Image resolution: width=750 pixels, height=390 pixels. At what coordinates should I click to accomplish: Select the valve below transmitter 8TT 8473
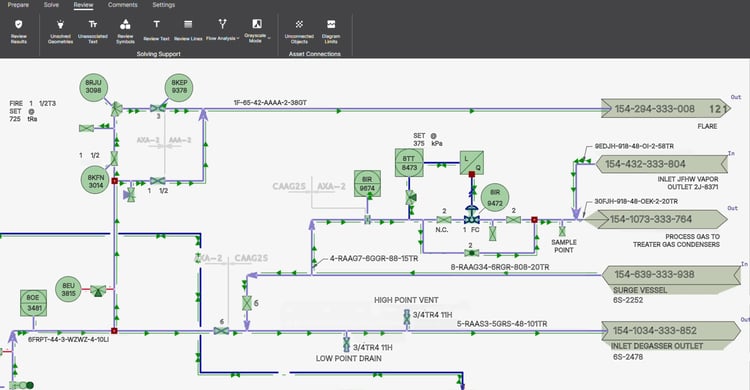click(x=410, y=197)
